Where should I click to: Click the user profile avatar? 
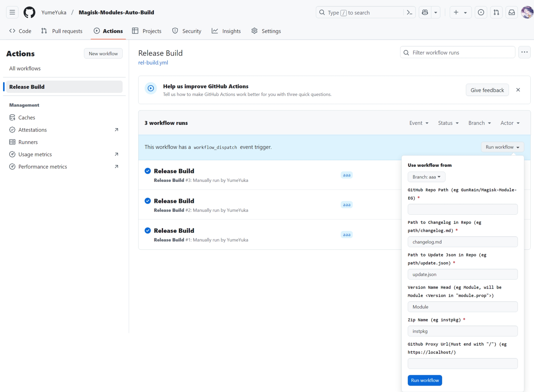(527, 13)
